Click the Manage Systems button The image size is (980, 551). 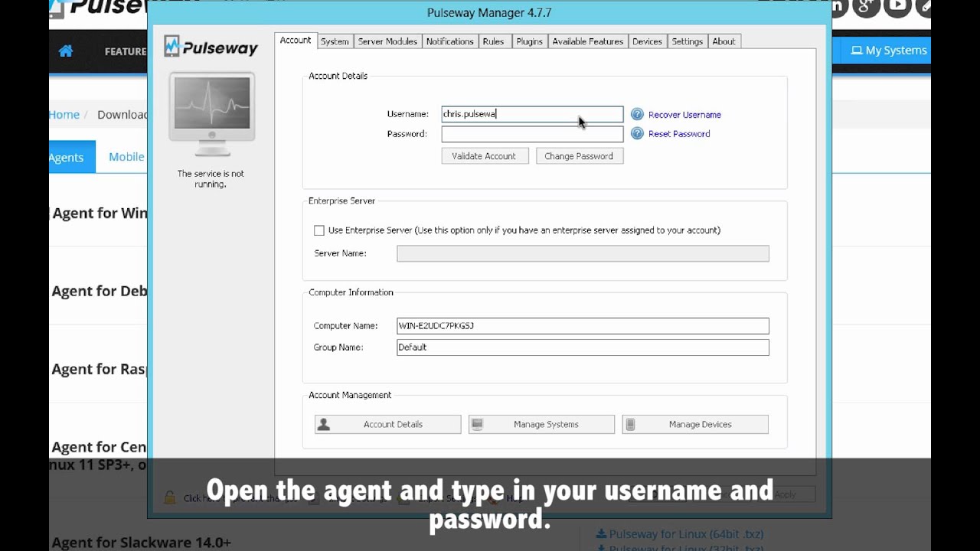point(541,424)
